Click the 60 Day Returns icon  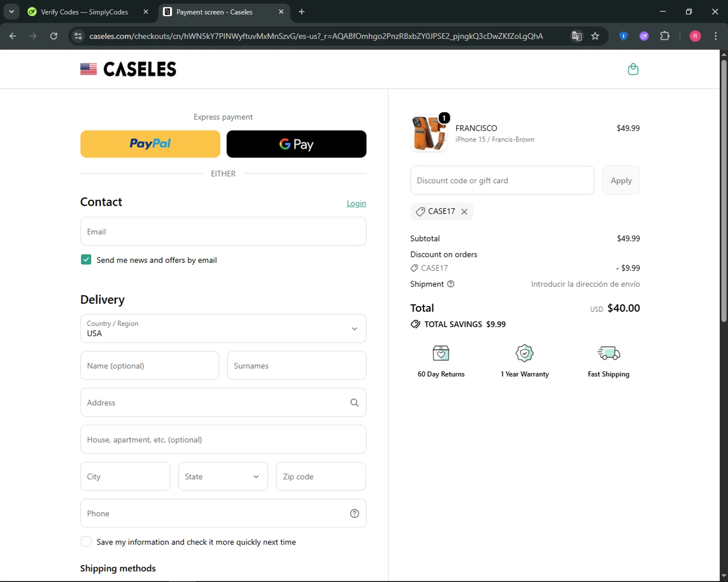[x=441, y=353]
